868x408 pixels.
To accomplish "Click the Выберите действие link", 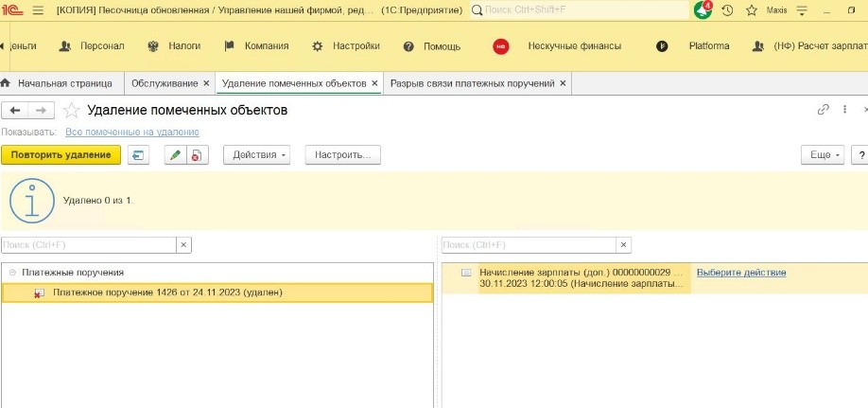I will pyautogui.click(x=740, y=273).
